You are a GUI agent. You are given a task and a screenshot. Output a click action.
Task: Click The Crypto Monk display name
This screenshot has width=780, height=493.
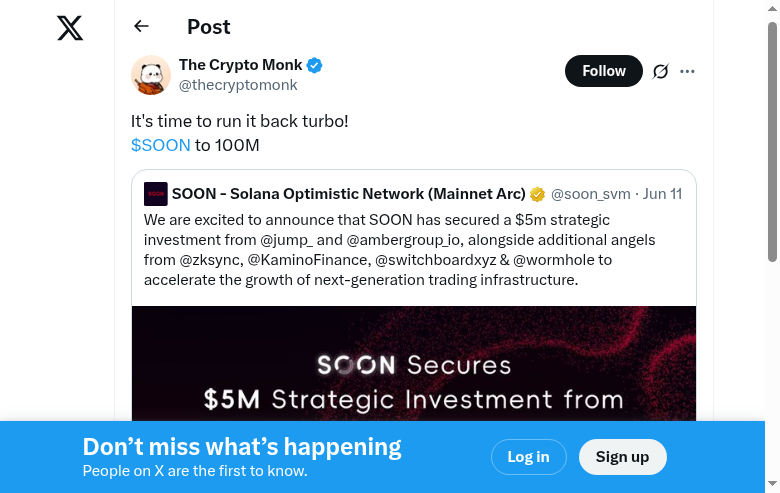point(240,66)
